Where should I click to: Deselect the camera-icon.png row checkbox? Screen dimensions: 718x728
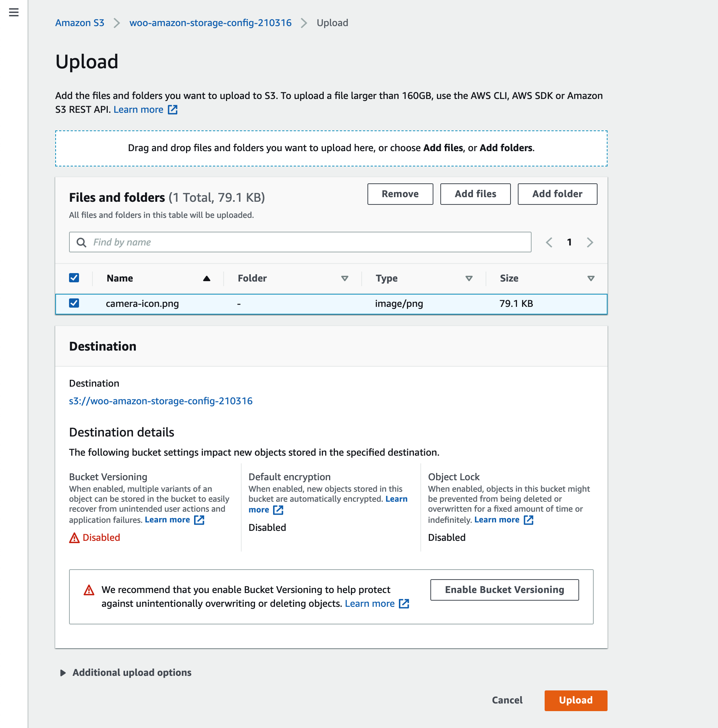tap(74, 303)
